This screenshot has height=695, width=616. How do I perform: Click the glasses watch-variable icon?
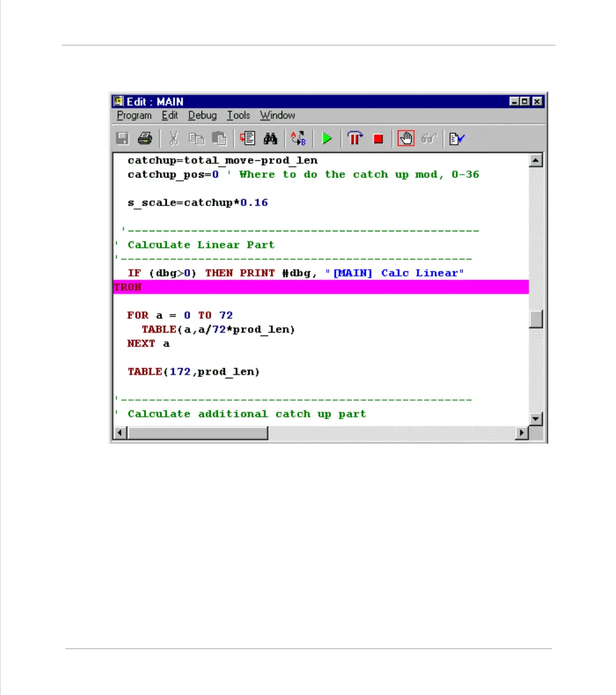[x=429, y=138]
